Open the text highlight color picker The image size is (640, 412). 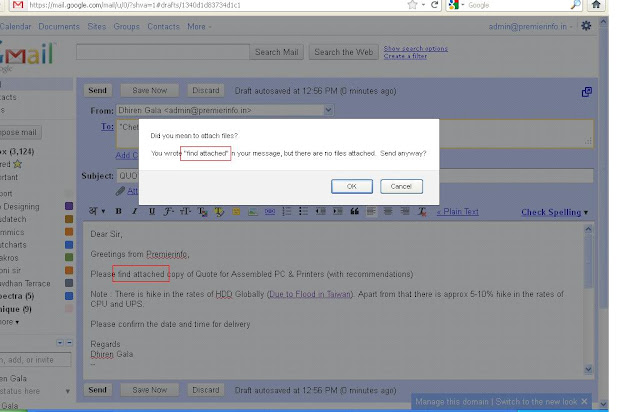[x=219, y=212]
